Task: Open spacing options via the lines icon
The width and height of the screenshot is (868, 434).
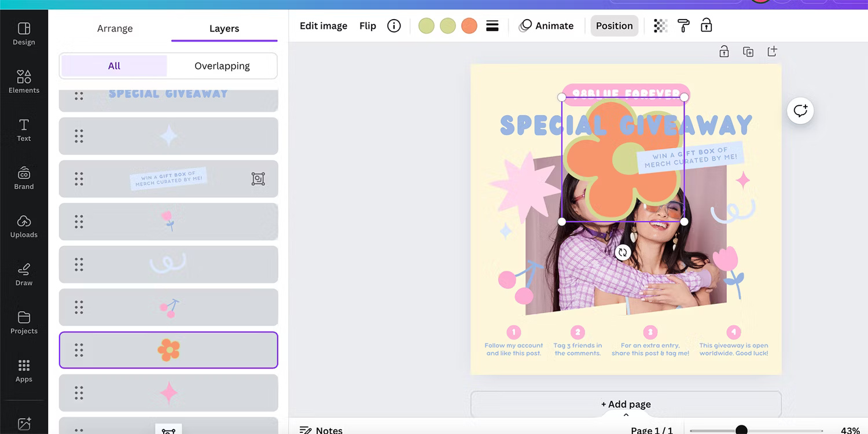Action: (492, 25)
